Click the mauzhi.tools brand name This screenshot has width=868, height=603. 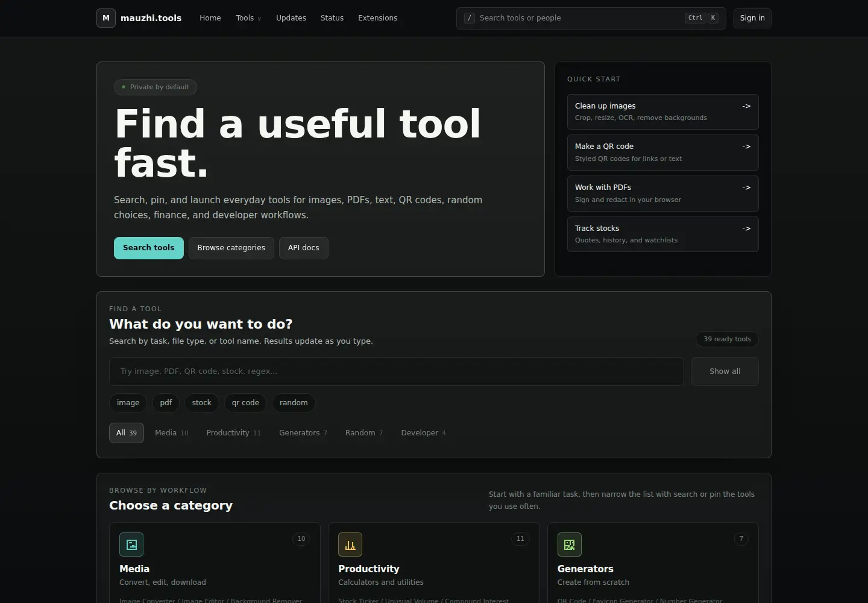point(151,18)
